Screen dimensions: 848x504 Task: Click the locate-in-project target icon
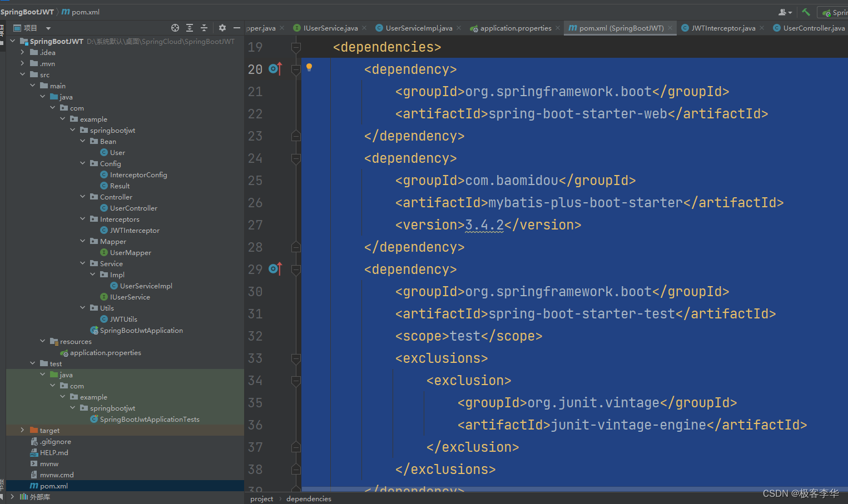coord(175,28)
